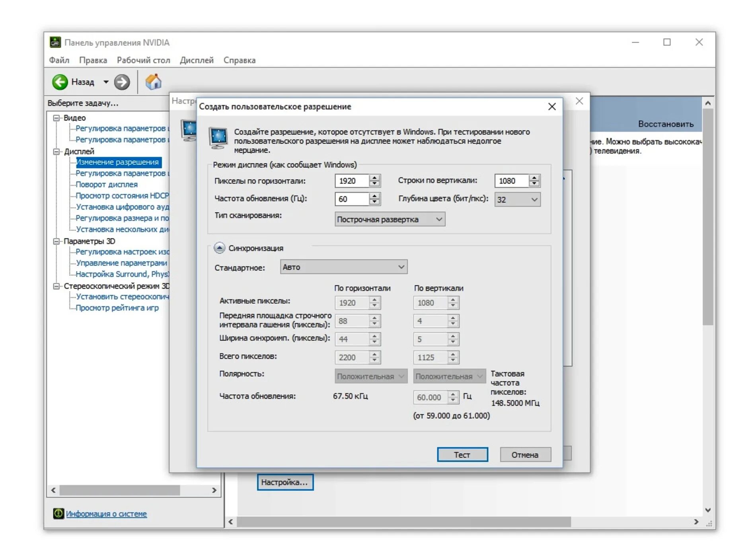The height and width of the screenshot is (560, 756).
Task: Collapse the Видео tree node
Action: click(x=57, y=118)
